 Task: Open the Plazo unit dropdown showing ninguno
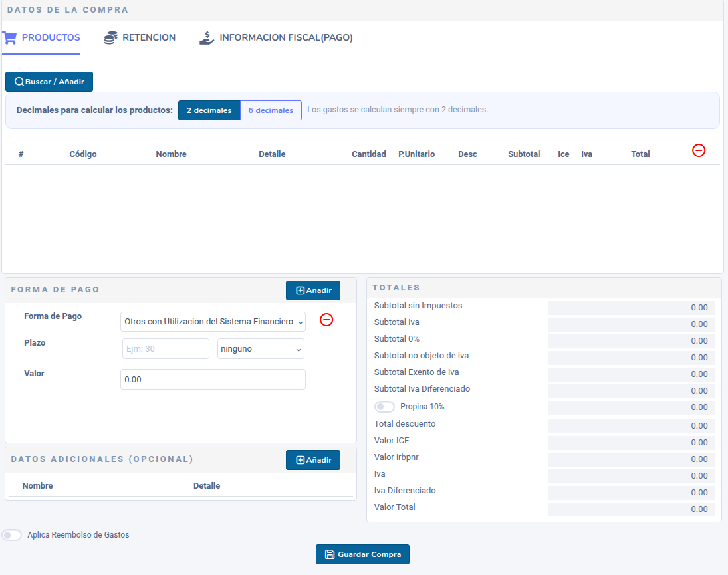[261, 349]
